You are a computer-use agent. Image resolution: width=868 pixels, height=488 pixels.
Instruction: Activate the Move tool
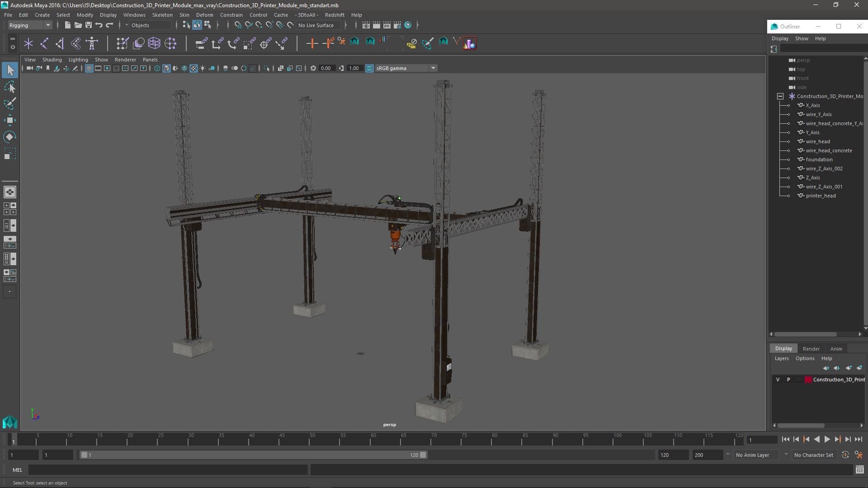tap(10, 120)
